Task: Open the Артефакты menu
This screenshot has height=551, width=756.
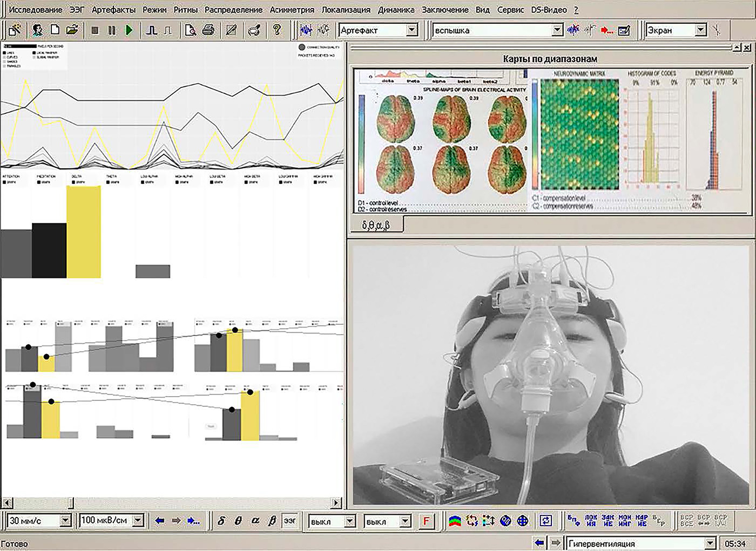Action: pyautogui.click(x=113, y=10)
